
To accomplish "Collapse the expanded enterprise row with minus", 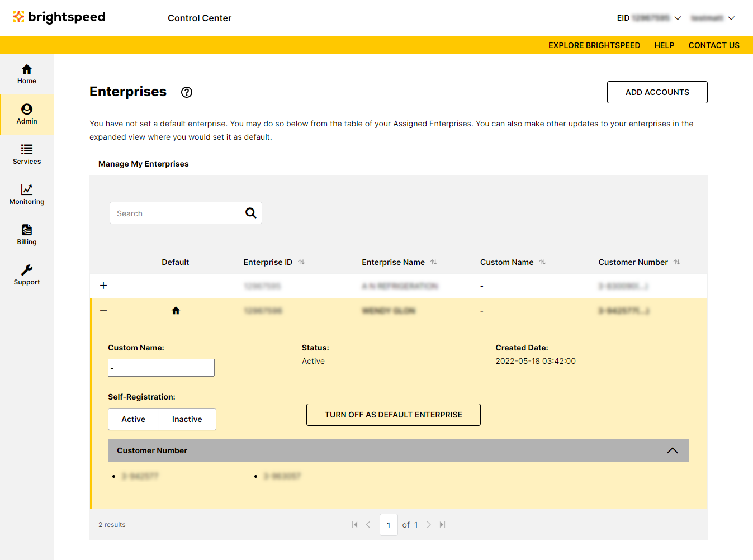I will (103, 310).
